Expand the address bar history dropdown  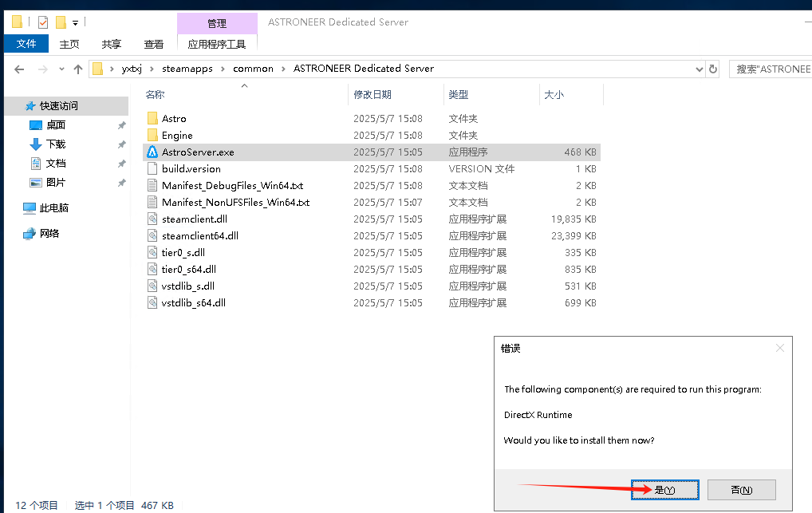tap(699, 69)
